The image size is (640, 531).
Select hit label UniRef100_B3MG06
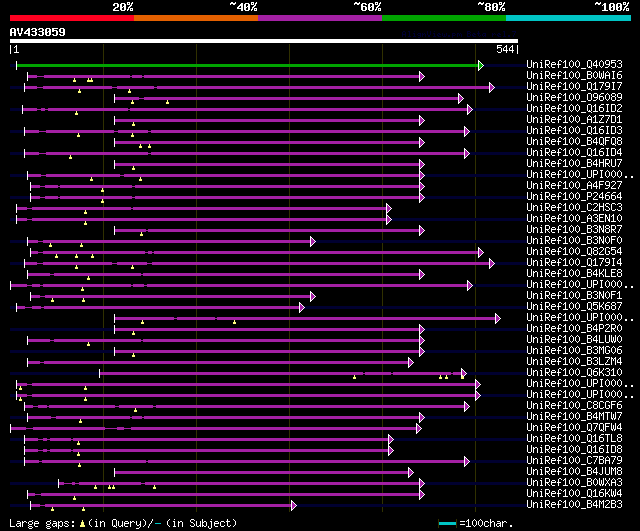click(574, 351)
